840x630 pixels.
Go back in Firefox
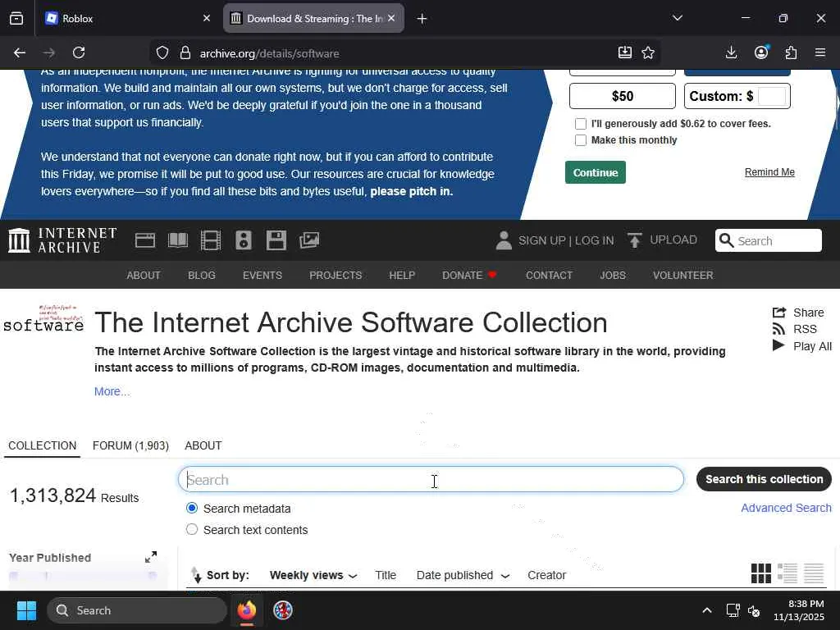[x=20, y=52]
